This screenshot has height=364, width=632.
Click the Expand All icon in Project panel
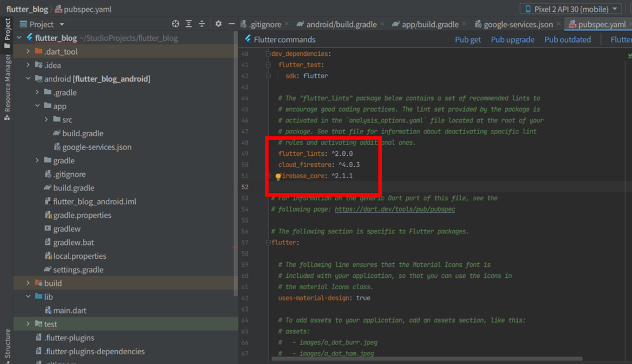(x=189, y=24)
